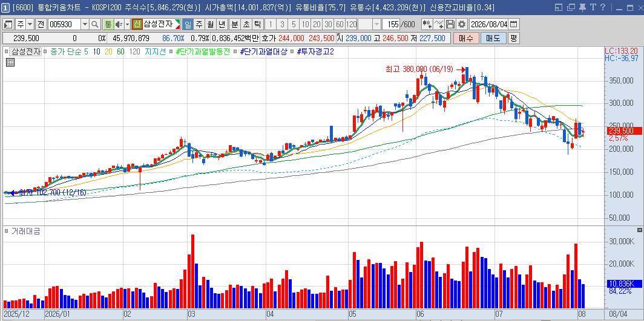This screenshot has width=644, height=321.
Task: Open the 주 market type dropdown arrow
Action: (30, 24)
